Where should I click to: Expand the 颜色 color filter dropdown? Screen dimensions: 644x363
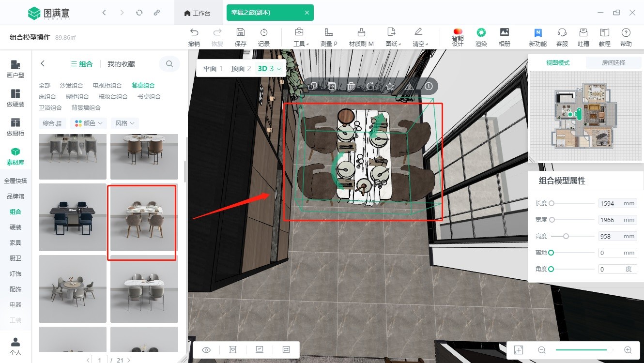(x=88, y=123)
